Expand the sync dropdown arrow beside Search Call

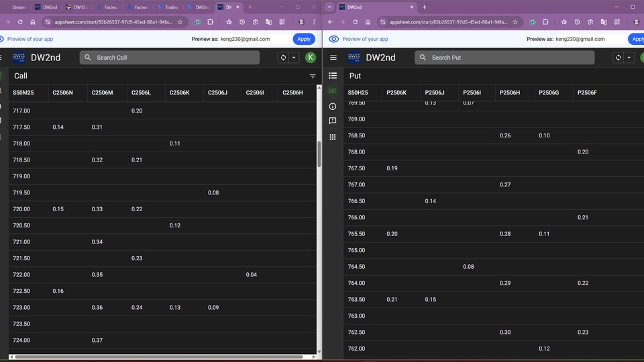[x=294, y=58]
